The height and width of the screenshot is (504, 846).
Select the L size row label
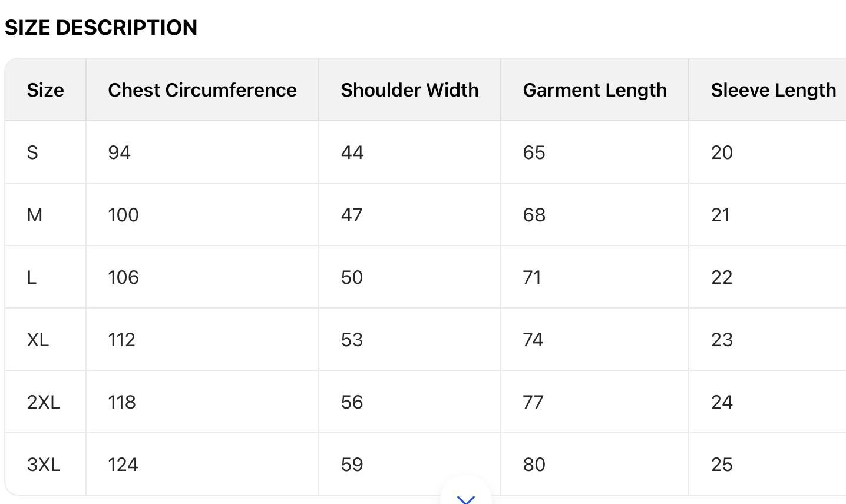tap(32, 277)
